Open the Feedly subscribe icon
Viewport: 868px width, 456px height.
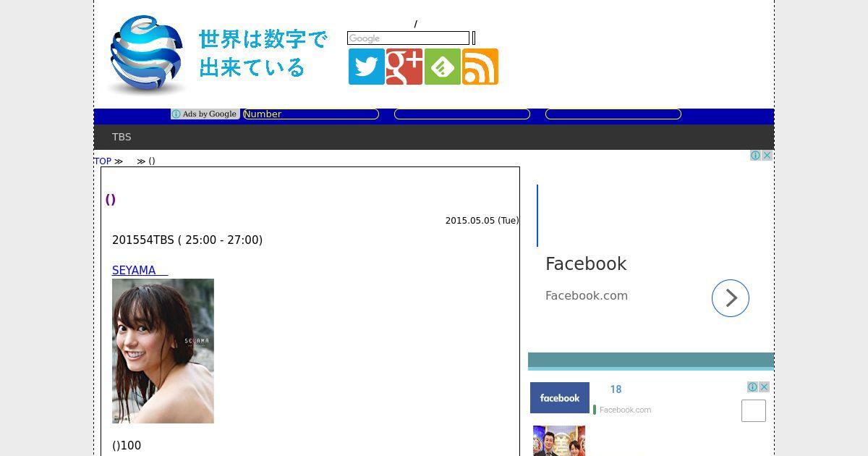point(443,67)
